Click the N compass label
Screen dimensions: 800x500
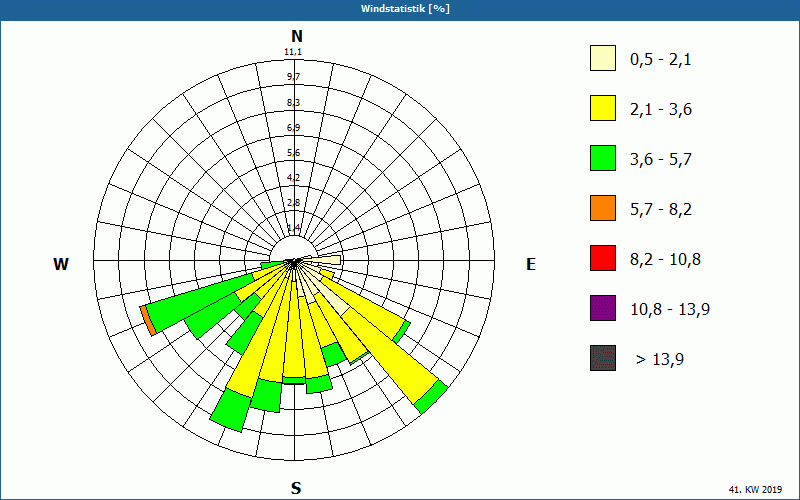click(297, 36)
